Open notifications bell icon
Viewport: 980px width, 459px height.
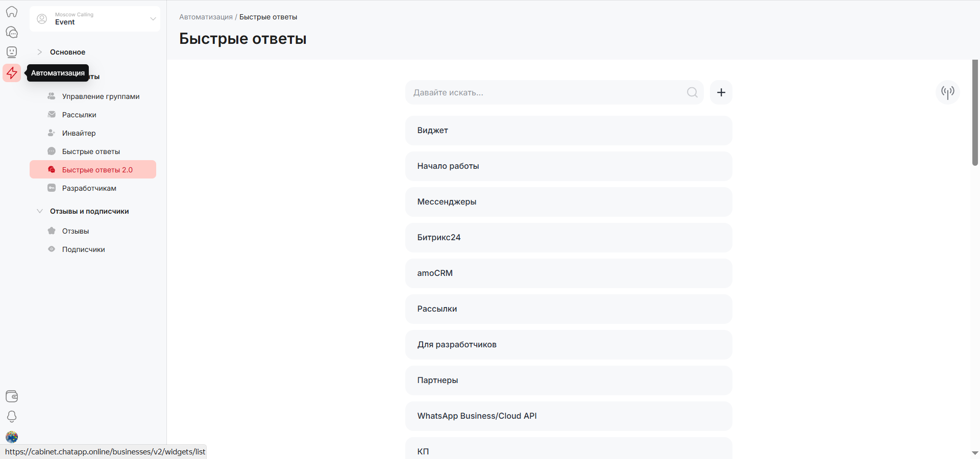pyautogui.click(x=12, y=417)
